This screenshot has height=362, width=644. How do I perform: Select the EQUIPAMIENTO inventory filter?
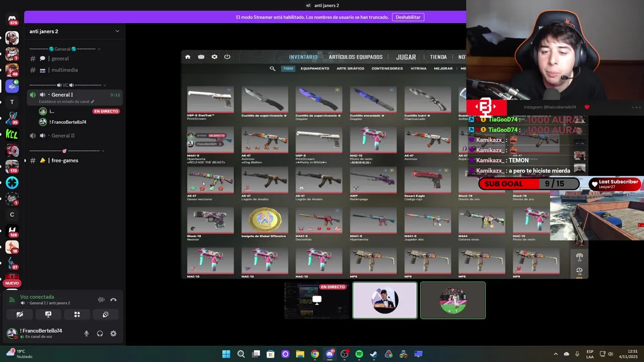[315, 68]
